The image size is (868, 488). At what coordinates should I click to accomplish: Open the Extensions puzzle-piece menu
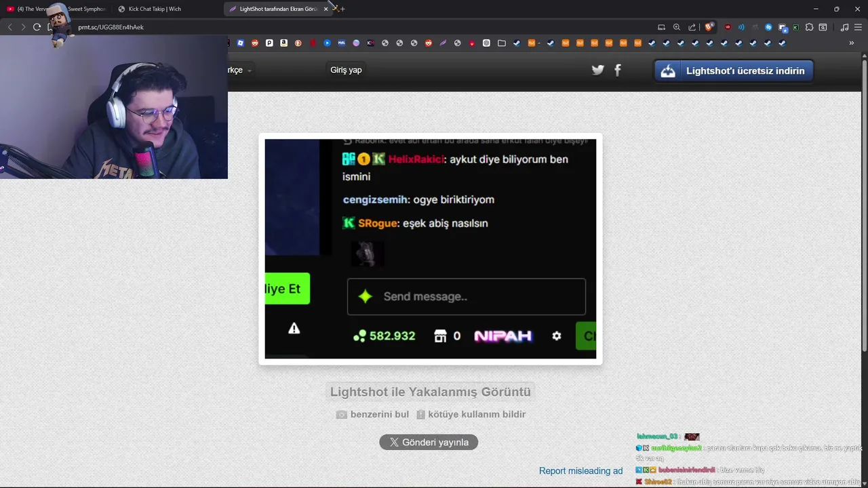click(809, 27)
